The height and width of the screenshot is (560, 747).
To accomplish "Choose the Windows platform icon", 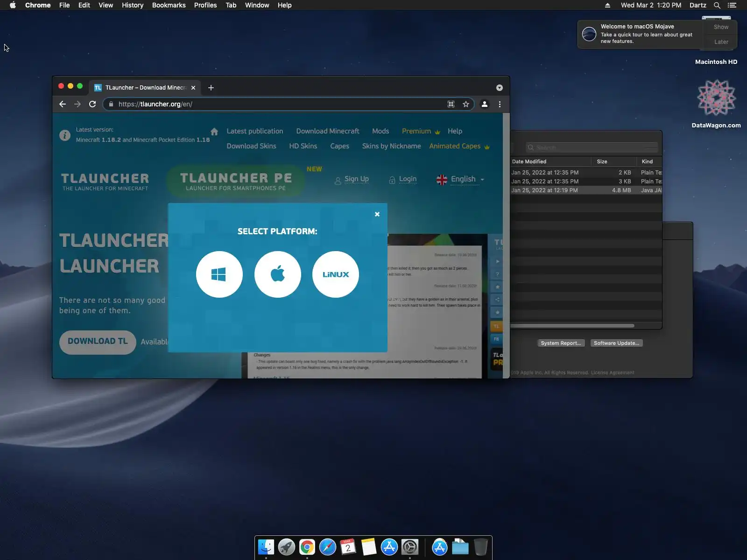I will coord(219,274).
